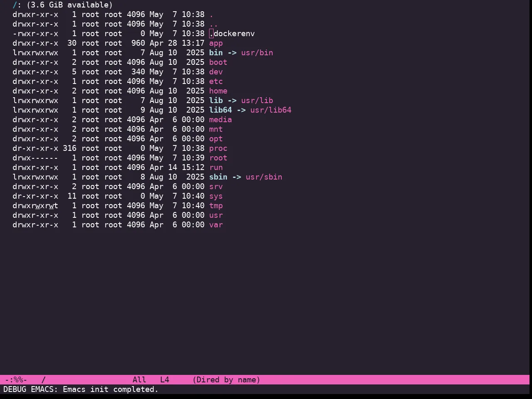Screen dimensions: 532x399
Task: Open the tmp directory
Action: pos(216,206)
